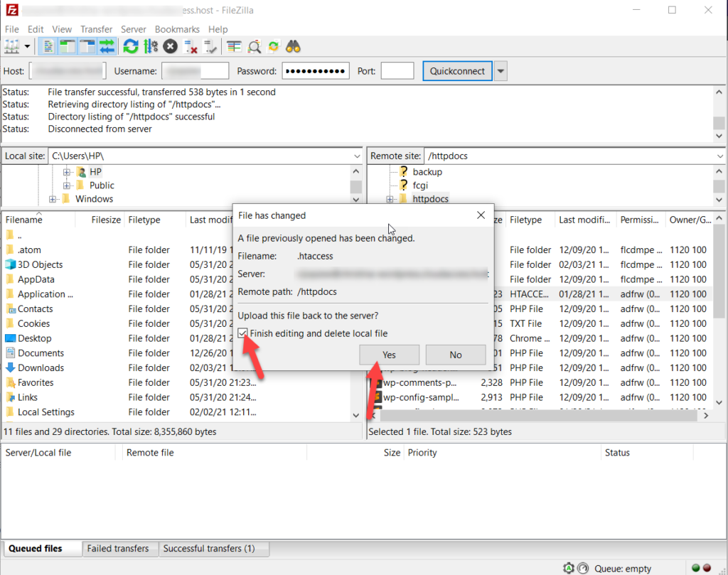This screenshot has width=728, height=575.
Task: Expand the HP tree node
Action: coord(67,172)
